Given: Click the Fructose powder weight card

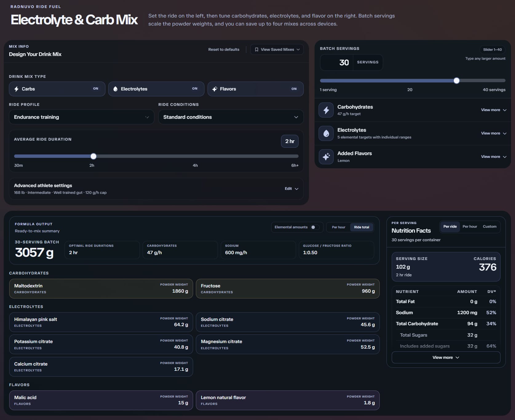Looking at the screenshot, I should pyautogui.click(x=288, y=289).
